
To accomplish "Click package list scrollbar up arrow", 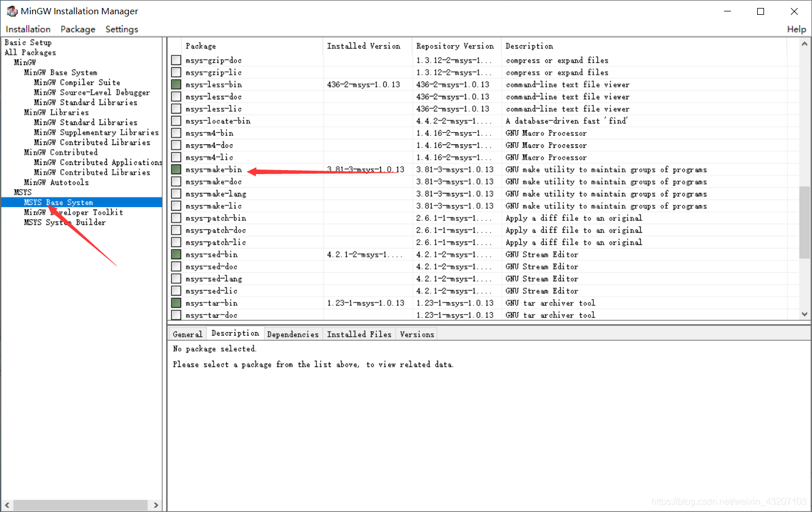I will 805,43.
